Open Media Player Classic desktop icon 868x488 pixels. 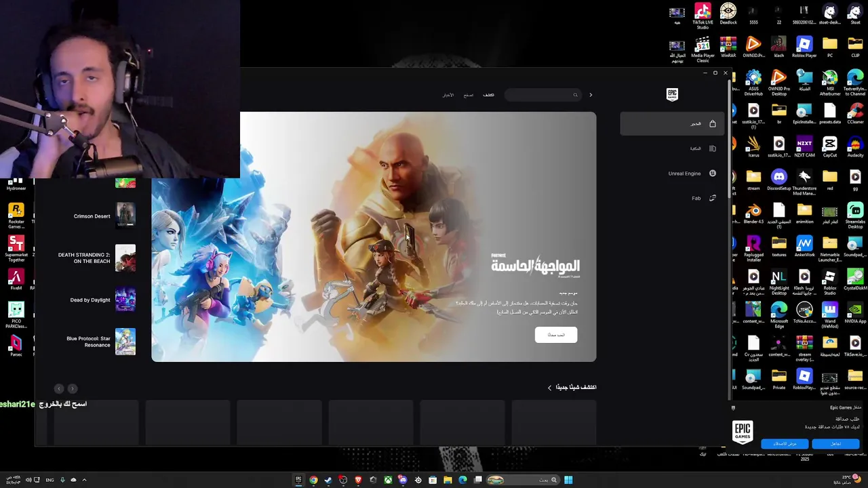point(703,49)
